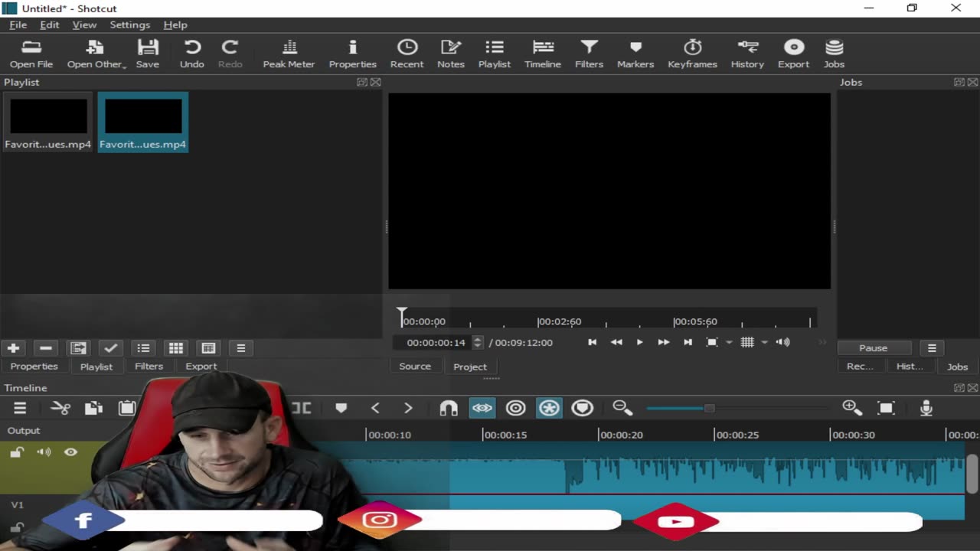
Task: Skip to the previous point
Action: pyautogui.click(x=592, y=342)
